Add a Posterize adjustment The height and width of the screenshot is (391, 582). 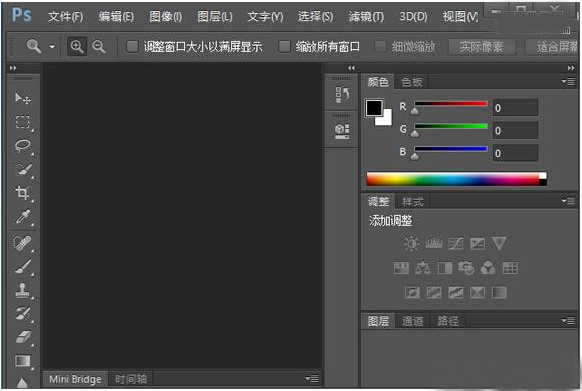tap(434, 292)
